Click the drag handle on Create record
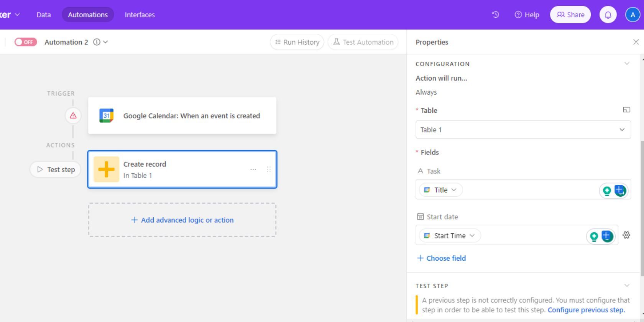Screen dimensions: 644x322 (269, 169)
